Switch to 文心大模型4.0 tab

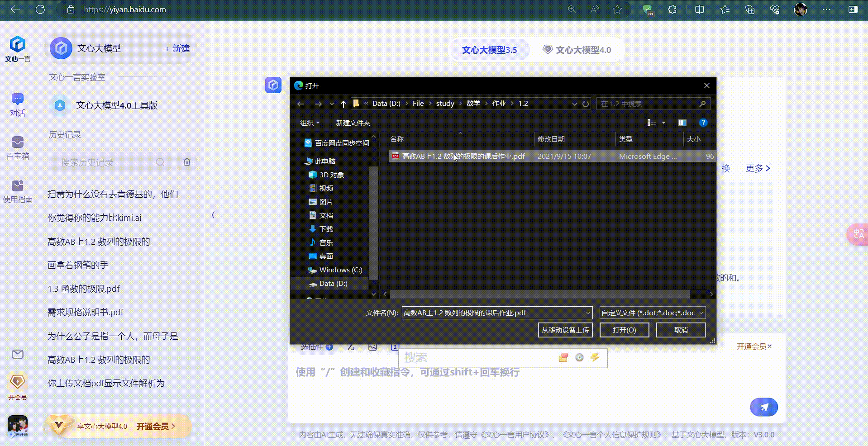tap(577, 50)
